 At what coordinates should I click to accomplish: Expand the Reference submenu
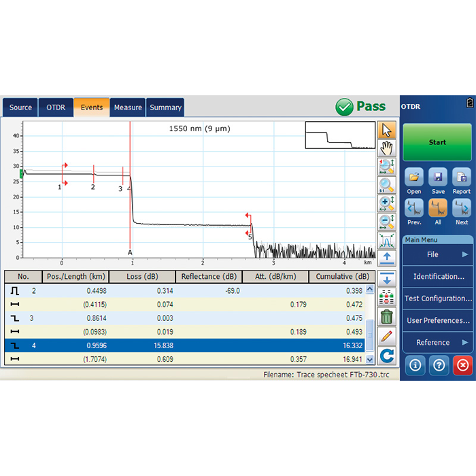[437, 343]
